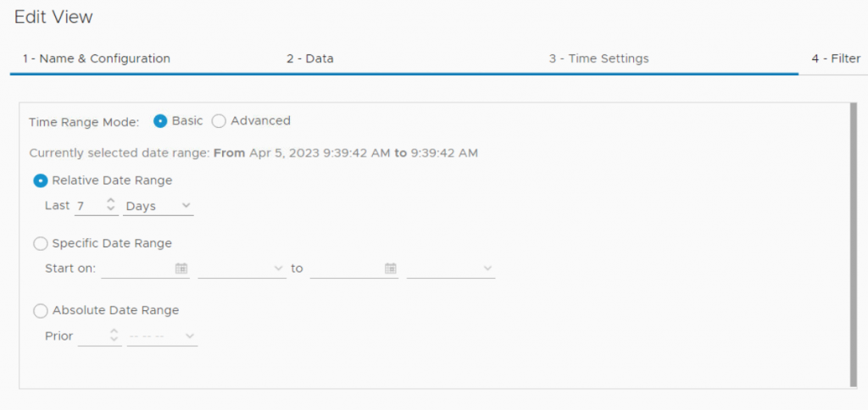The image size is (868, 410).
Task: Click the vertical scrollbar of the panel
Action: click(853, 244)
